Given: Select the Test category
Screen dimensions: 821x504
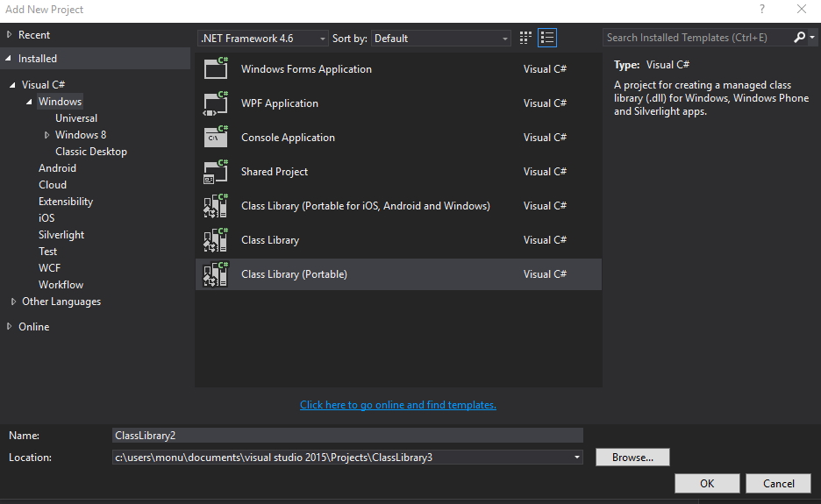Looking at the screenshot, I should tap(47, 252).
